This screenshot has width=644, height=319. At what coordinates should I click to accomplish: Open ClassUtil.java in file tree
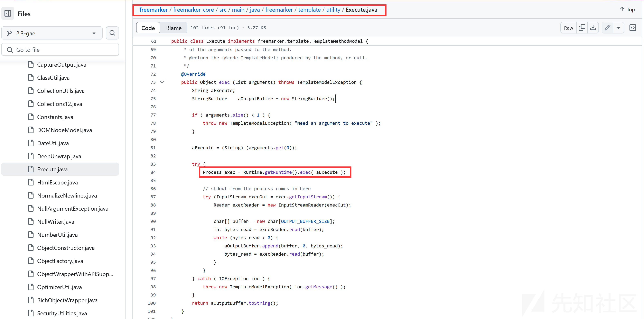coord(53,78)
